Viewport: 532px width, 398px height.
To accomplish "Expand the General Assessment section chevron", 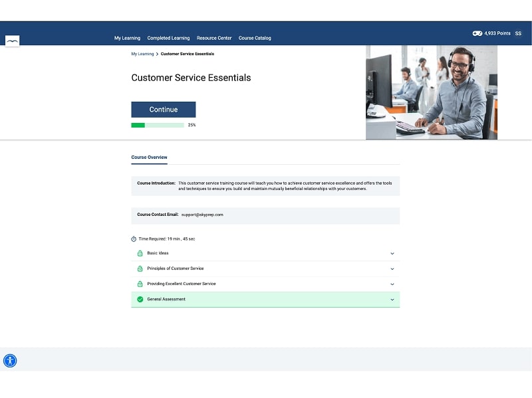I will coord(392,300).
